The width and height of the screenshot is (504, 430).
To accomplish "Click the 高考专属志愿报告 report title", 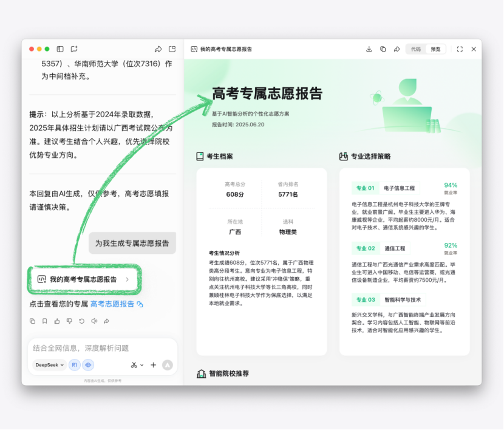I will [267, 94].
